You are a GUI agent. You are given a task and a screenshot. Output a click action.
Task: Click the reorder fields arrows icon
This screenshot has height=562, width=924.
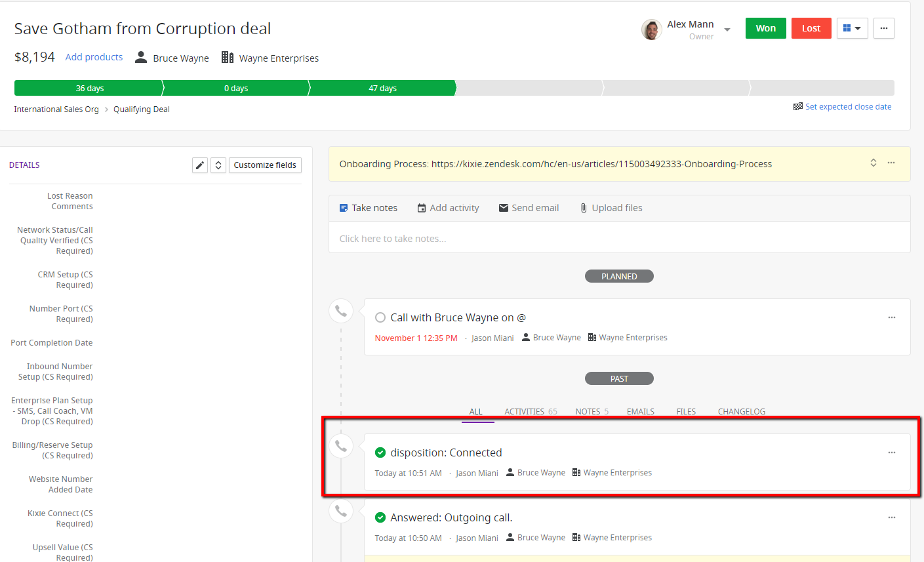point(218,165)
